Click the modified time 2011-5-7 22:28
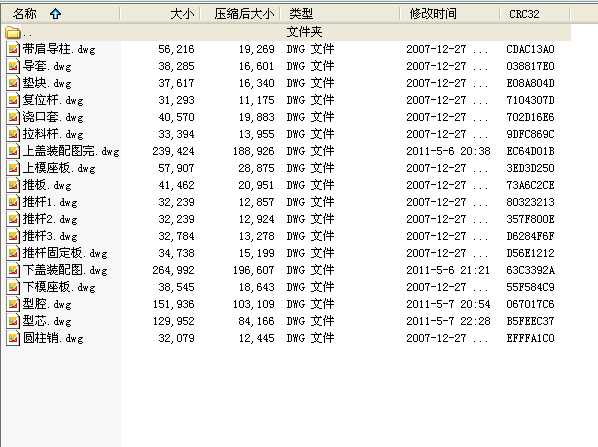The image size is (598, 447). click(448, 321)
